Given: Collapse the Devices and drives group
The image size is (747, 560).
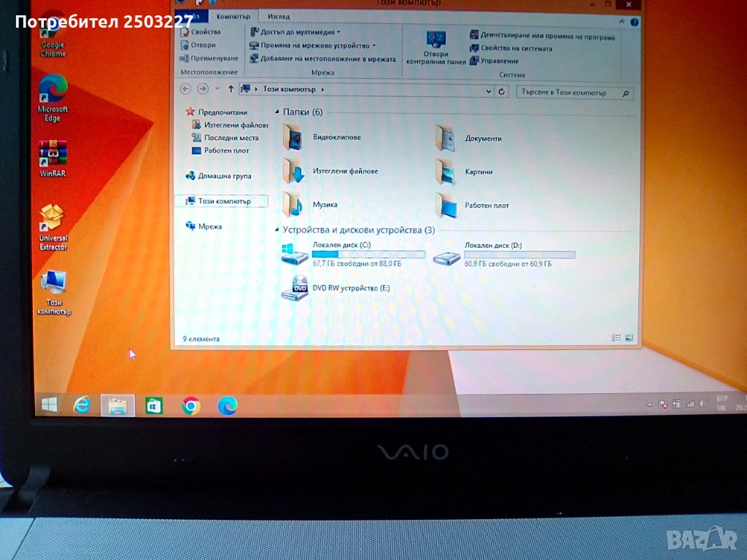Looking at the screenshot, I should (x=277, y=230).
